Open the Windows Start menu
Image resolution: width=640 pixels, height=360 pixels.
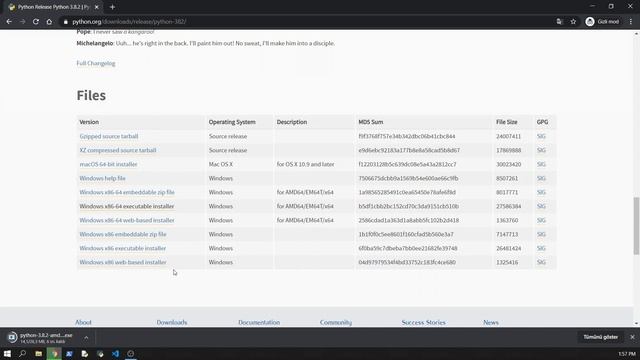coord(7,353)
